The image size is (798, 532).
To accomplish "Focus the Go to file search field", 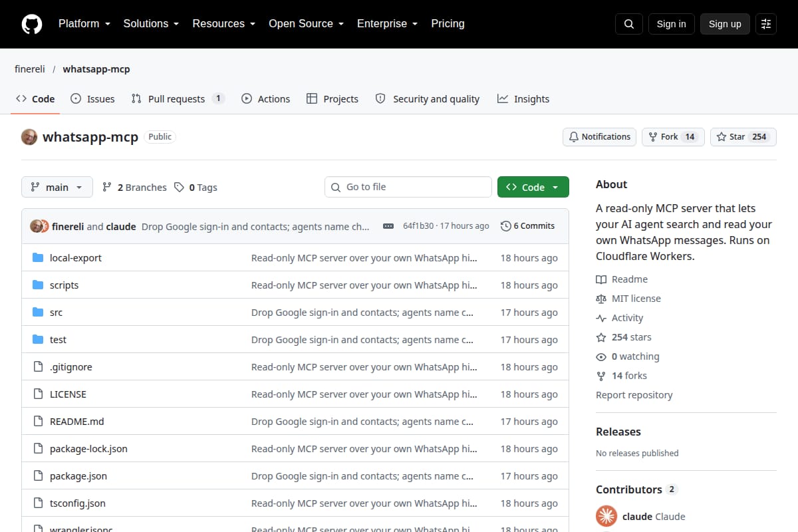I will [x=408, y=188].
